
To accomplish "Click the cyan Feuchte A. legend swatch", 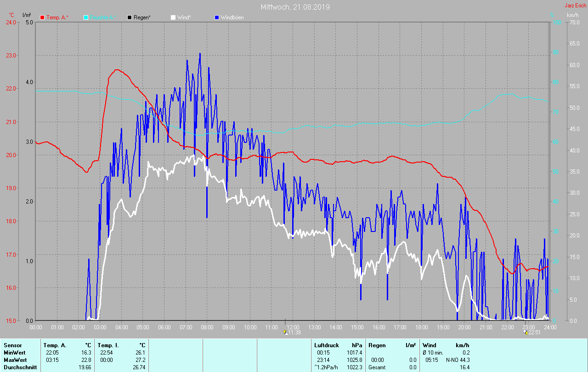I will coord(86,17).
